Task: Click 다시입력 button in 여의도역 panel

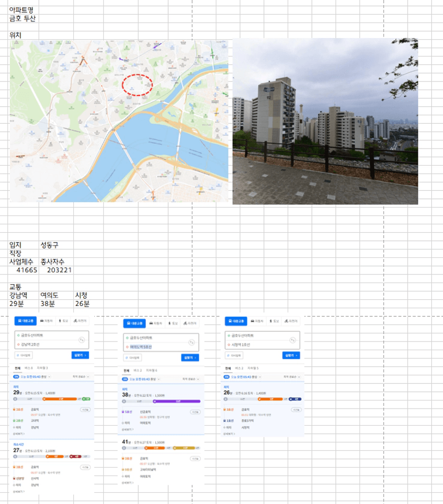Action: (x=132, y=358)
